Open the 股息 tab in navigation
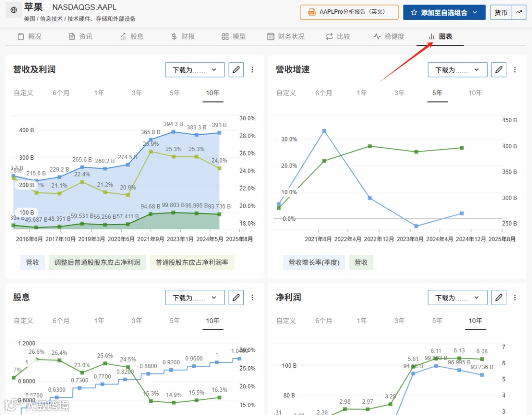This screenshot has width=532, height=415. [x=132, y=36]
